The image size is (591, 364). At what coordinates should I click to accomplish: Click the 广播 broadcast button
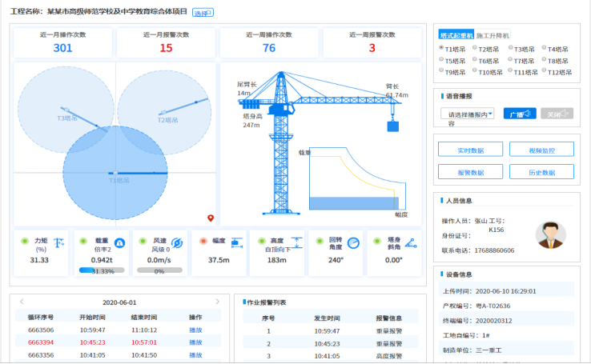pos(520,114)
